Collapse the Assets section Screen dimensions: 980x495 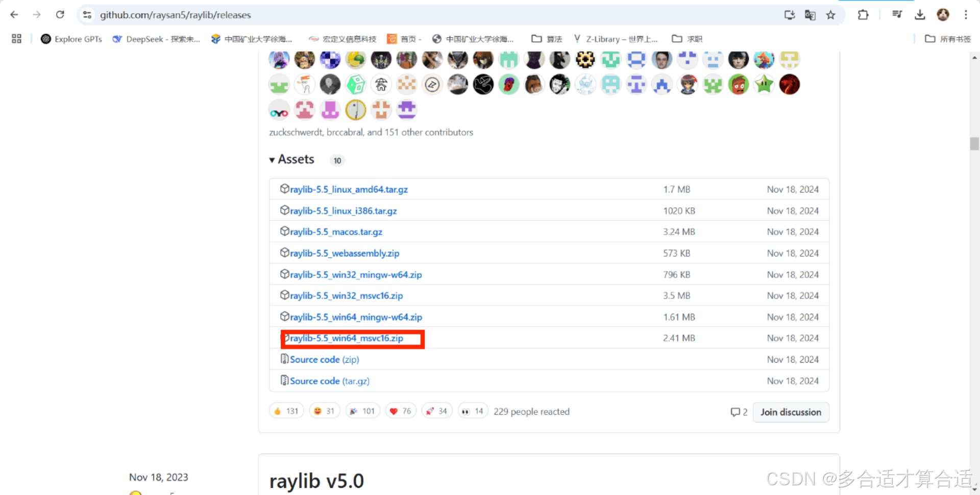click(x=292, y=160)
